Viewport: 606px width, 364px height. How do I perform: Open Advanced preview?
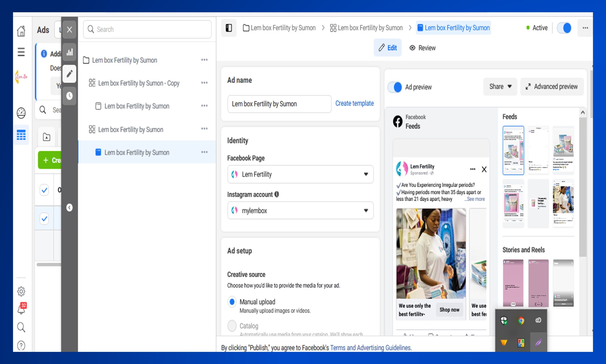(552, 87)
